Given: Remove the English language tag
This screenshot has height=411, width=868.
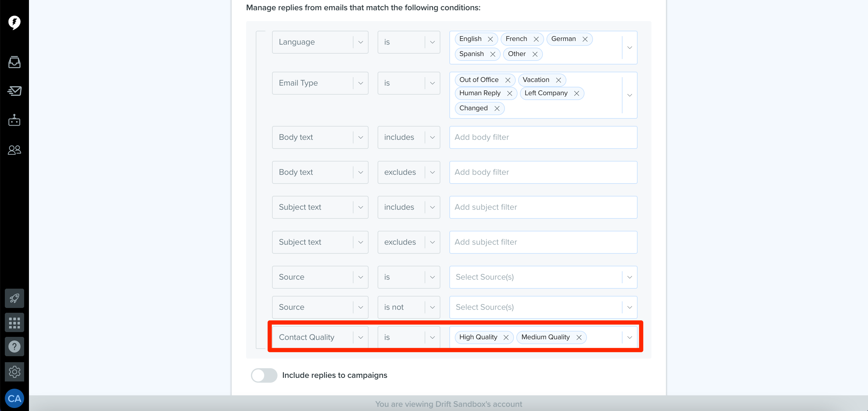Looking at the screenshot, I should coord(490,39).
